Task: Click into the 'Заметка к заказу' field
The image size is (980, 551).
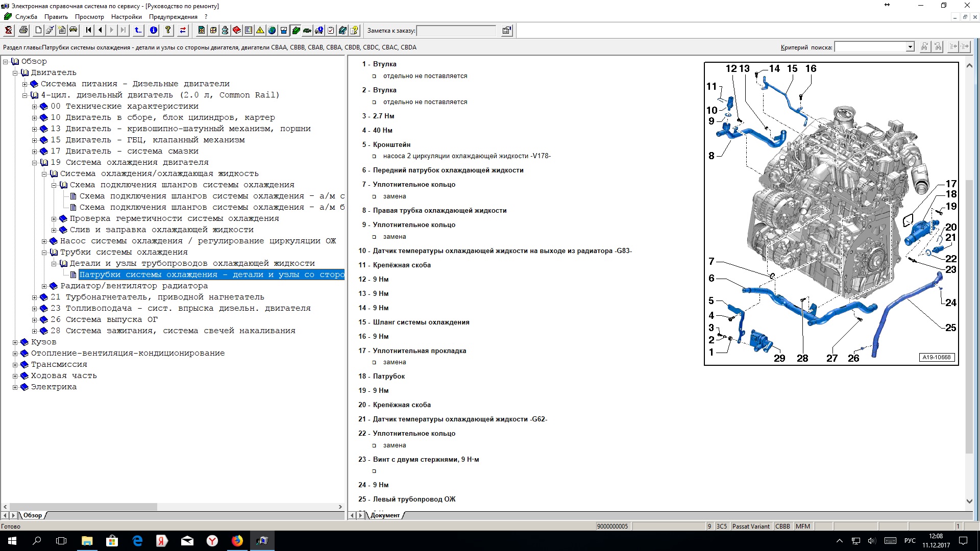Action: pos(456,31)
